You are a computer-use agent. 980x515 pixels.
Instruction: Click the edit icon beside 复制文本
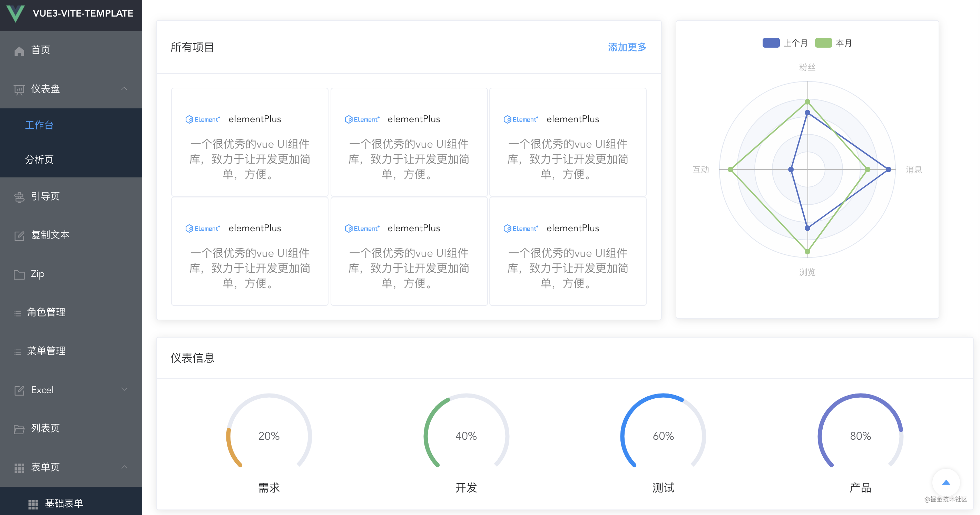click(x=19, y=236)
